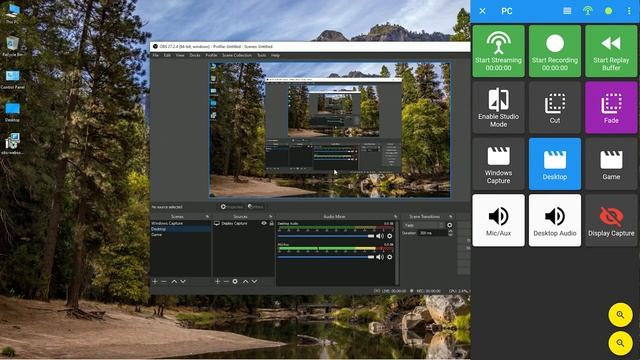Increase transition Duration with the up stepper
Screen dimensions: 640x360
pyautogui.click(x=451, y=231)
